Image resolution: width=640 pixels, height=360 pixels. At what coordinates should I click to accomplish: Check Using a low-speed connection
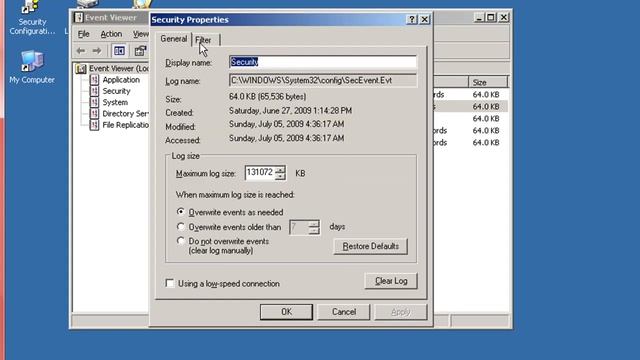click(x=170, y=283)
